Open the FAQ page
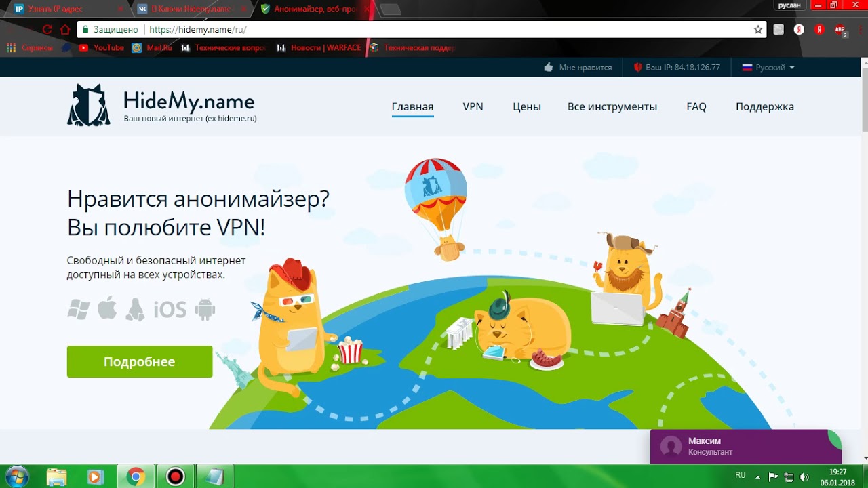Image resolution: width=868 pixels, height=488 pixels. pyautogui.click(x=696, y=106)
